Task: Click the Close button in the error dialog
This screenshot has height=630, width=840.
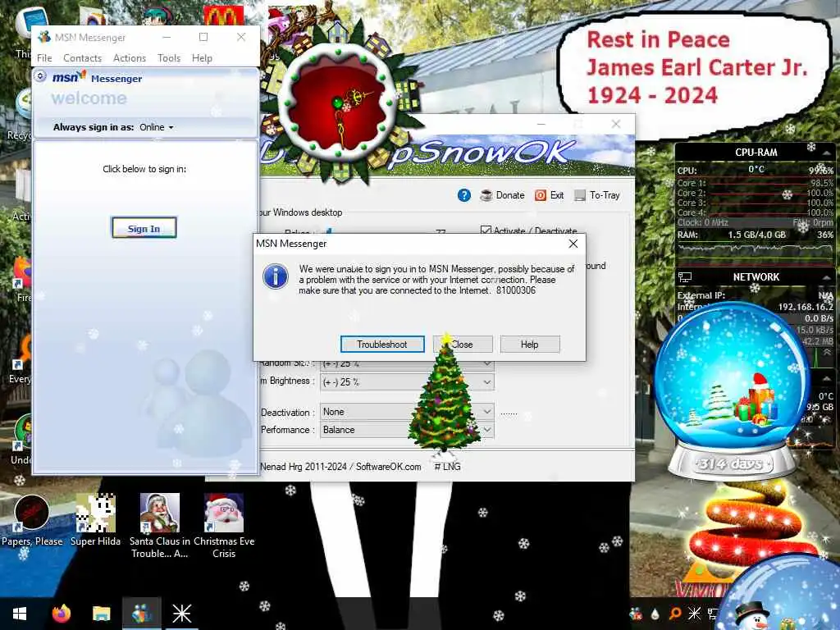Action: [x=463, y=345]
